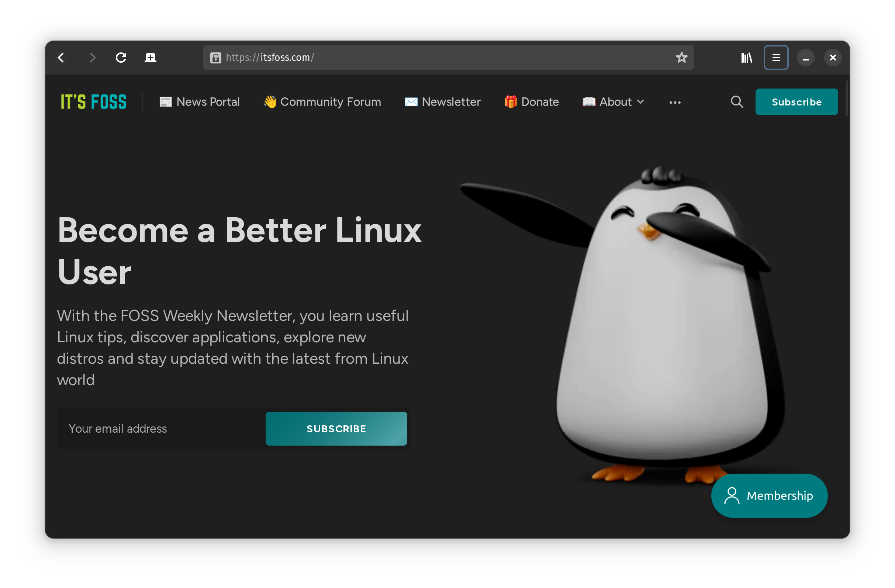Collapse the About navigation chevron
Image resolution: width=895 pixels, height=588 pixels.
[641, 101]
